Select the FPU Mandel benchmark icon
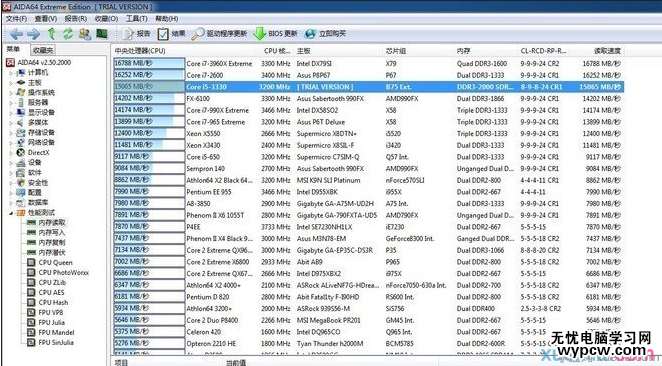This screenshot has height=366, width=662. point(31,332)
